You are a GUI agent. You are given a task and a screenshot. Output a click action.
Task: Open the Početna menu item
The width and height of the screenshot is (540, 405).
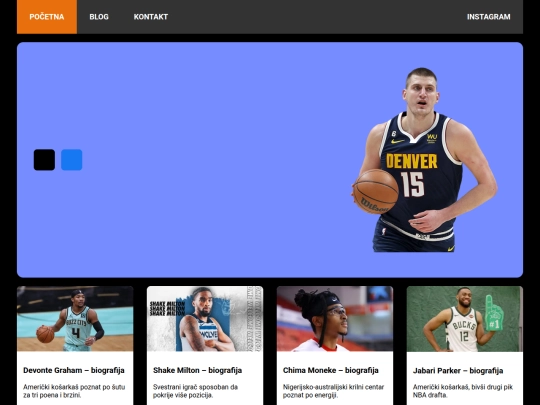[47, 17]
